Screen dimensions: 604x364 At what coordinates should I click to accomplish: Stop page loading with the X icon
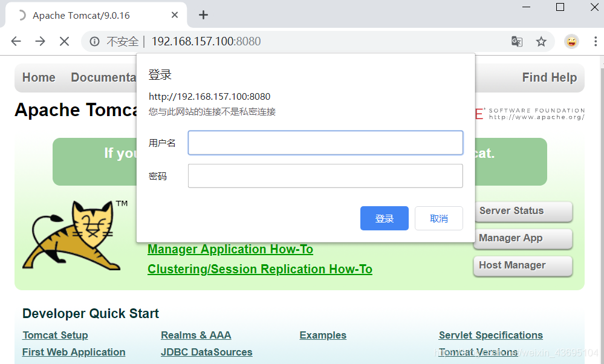(x=64, y=41)
